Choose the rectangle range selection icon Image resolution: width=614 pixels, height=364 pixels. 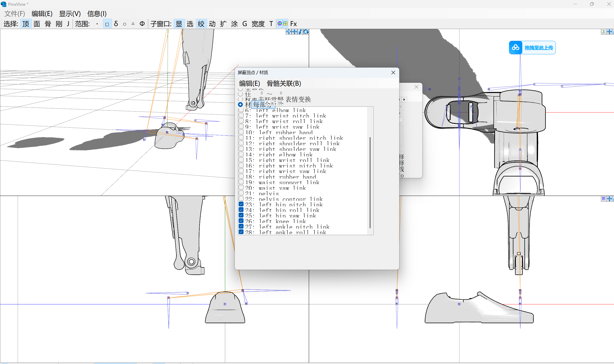107,24
